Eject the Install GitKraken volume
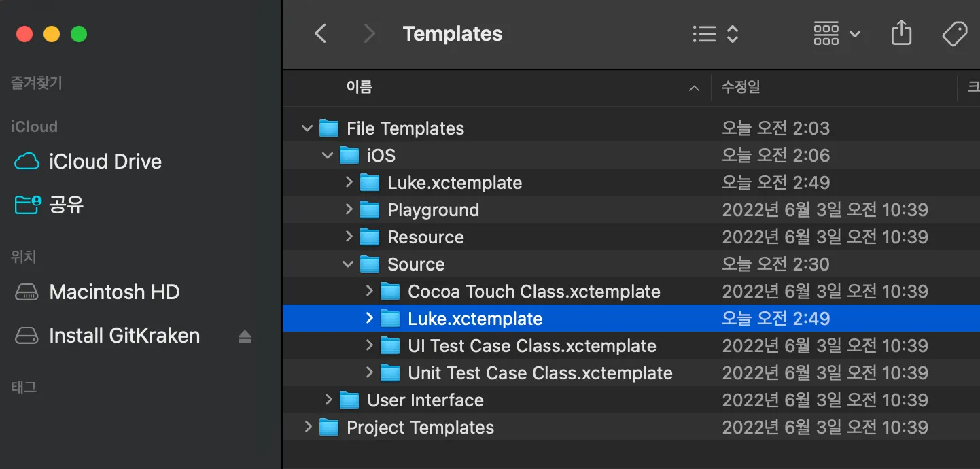The image size is (980, 469). (245, 336)
